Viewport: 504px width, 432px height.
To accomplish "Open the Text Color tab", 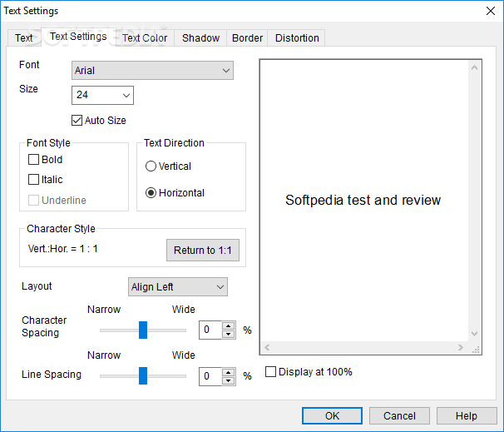I will [145, 38].
